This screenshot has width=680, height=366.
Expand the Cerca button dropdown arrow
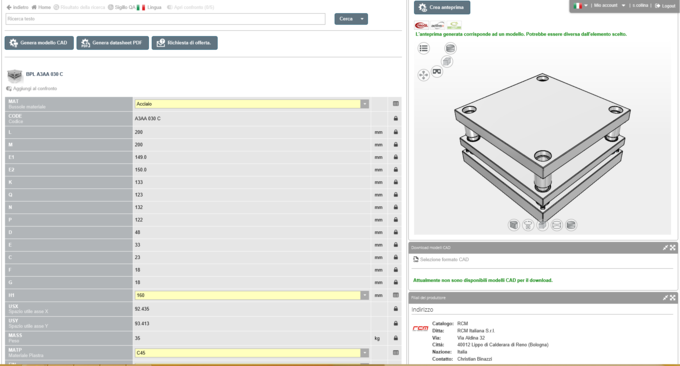pos(362,19)
